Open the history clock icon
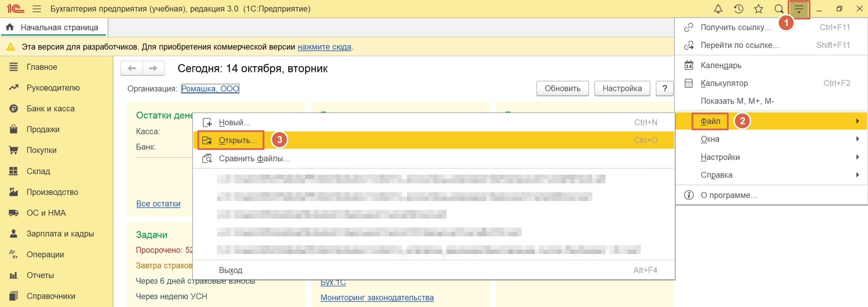Screen dimensions: 868x307 click(738, 9)
